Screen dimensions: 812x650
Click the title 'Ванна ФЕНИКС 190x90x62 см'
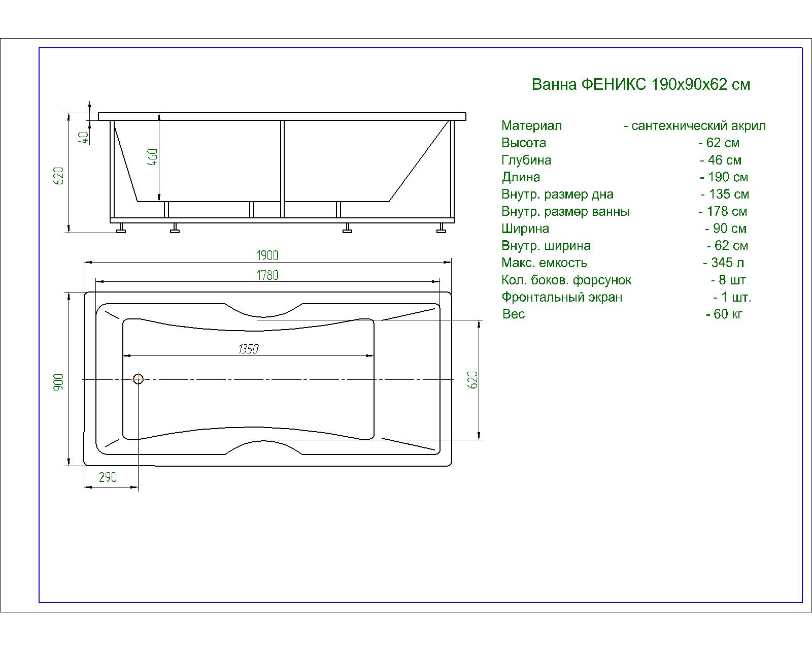(x=640, y=84)
